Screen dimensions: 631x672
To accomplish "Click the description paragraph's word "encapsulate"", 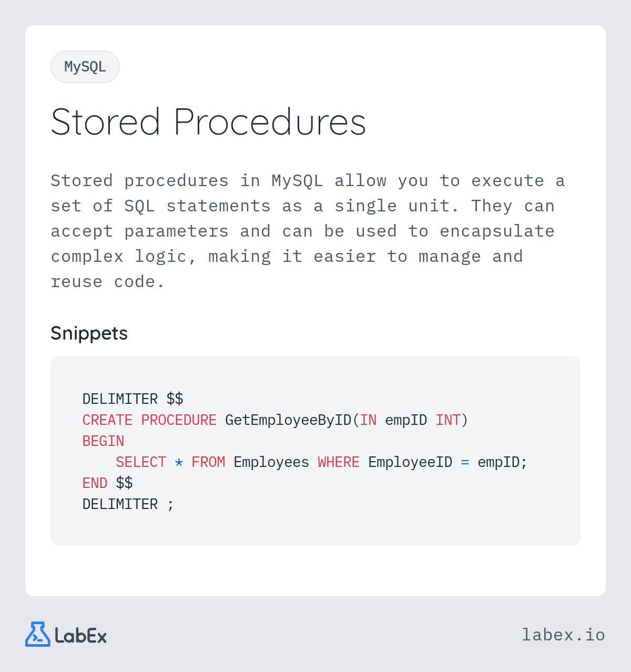I will tap(497, 231).
